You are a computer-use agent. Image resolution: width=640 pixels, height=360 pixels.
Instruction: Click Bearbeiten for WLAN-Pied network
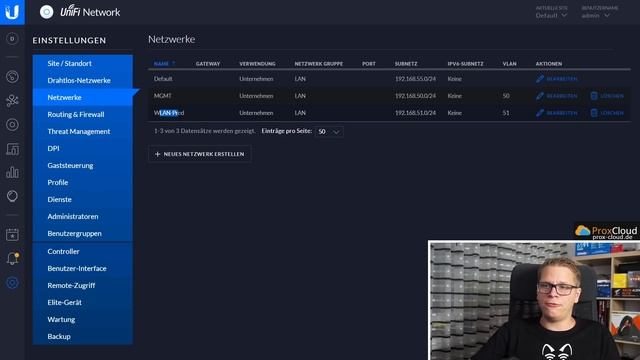(557, 113)
